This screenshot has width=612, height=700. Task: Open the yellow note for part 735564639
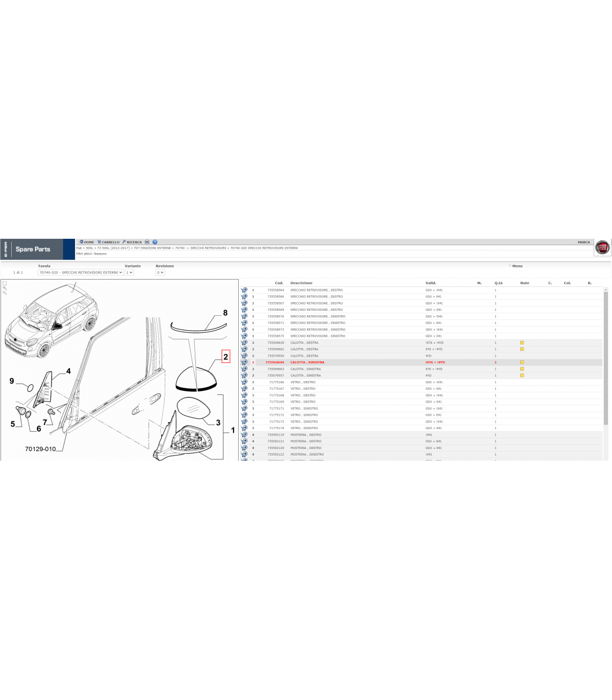coord(522,343)
